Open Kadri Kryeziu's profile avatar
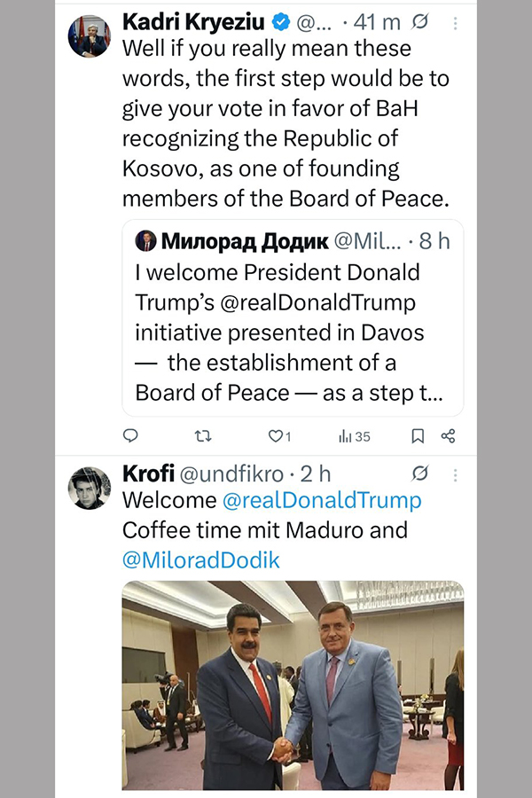This screenshot has width=532, height=798. (x=90, y=36)
